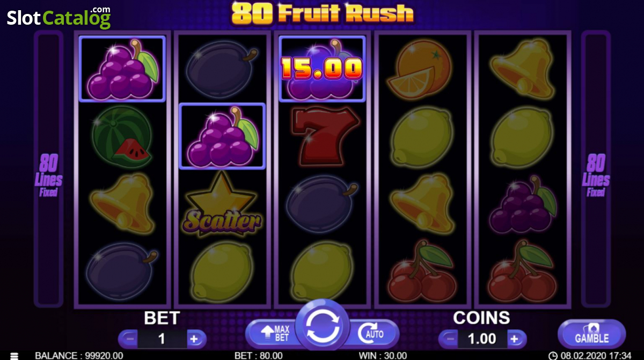This screenshot has height=360, width=644.
Task: Click the bet value field showing 1
Action: click(162, 339)
